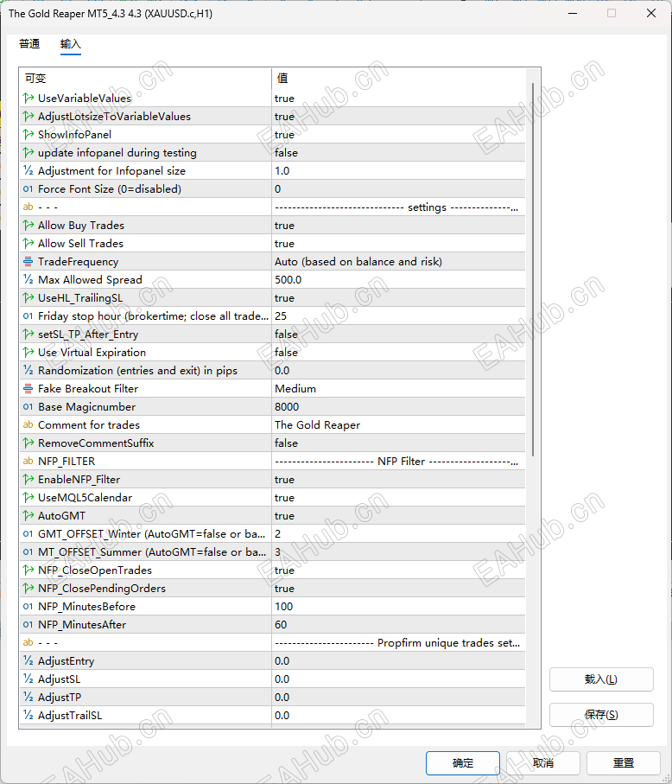Select the NFP_ClosePendingOrders row label
Viewport: 672px width, 784px height.
pos(102,589)
